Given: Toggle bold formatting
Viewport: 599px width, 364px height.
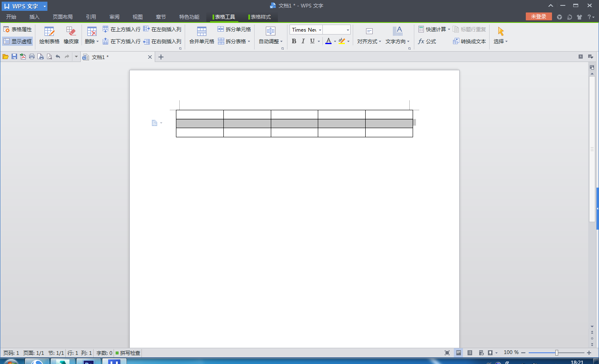Looking at the screenshot, I should click(294, 41).
